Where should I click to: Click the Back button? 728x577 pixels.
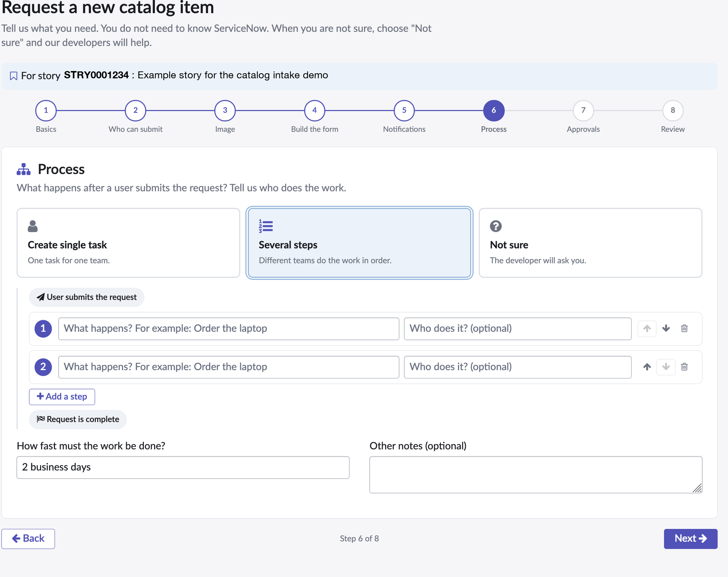[28, 539]
